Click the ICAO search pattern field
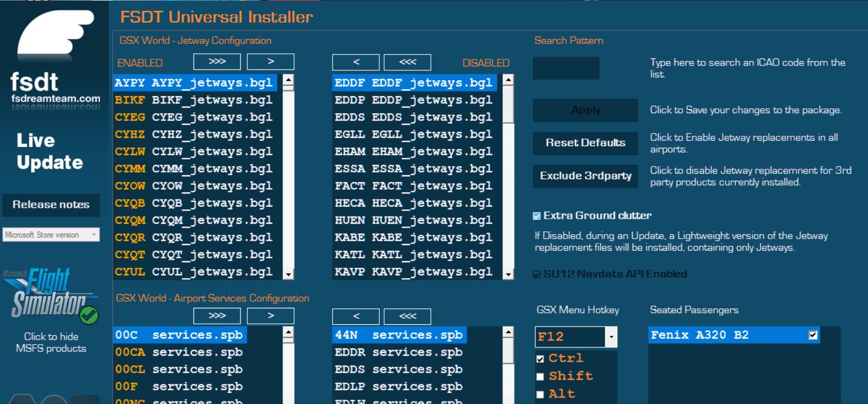The image size is (868, 404). (566, 68)
